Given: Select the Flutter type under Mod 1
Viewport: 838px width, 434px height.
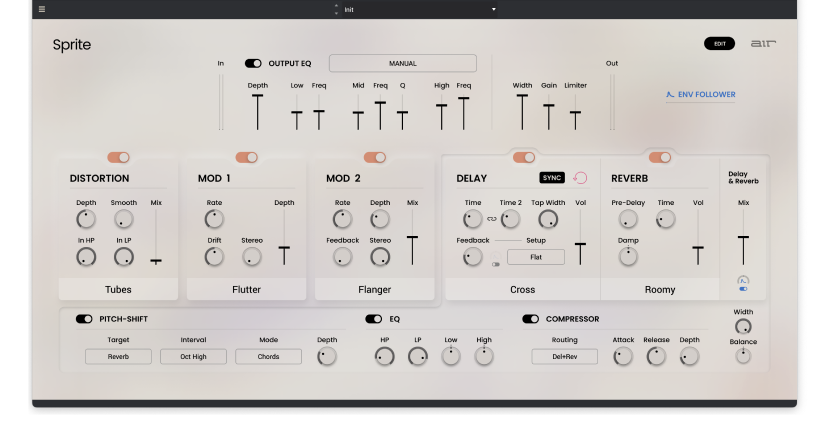Looking at the screenshot, I should pos(246,289).
